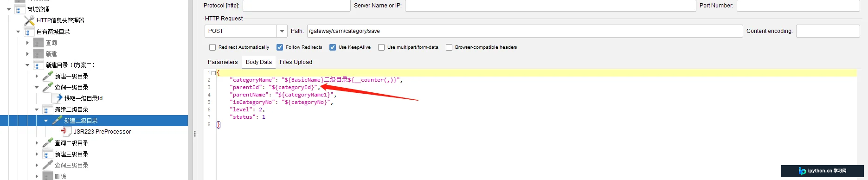Uncheck Use KeepAlive checkbox
Viewport: 868px width, 180px height.
coord(333,47)
